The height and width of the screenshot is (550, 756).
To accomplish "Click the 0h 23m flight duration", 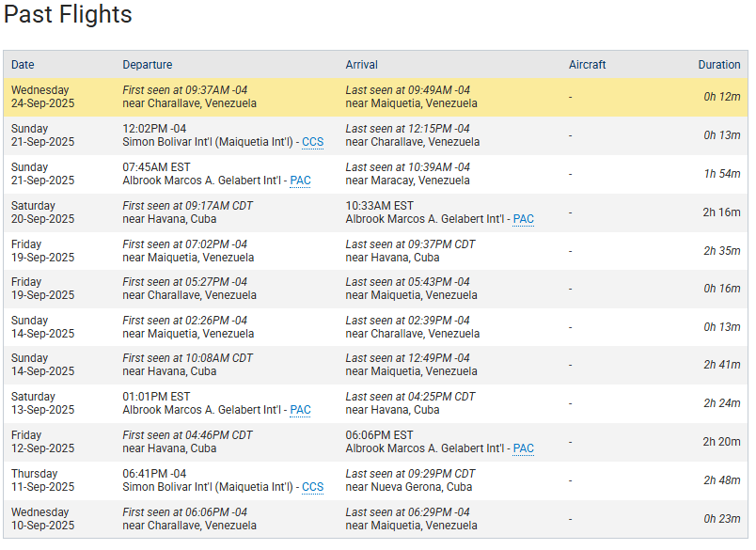I will 721,518.
